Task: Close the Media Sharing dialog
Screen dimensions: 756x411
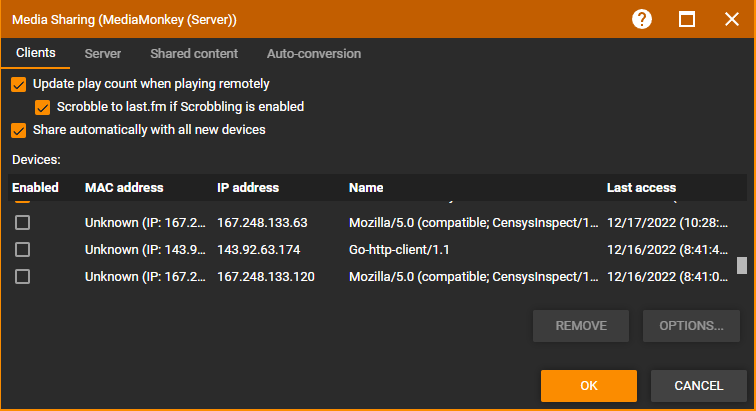Action: tap(731, 19)
